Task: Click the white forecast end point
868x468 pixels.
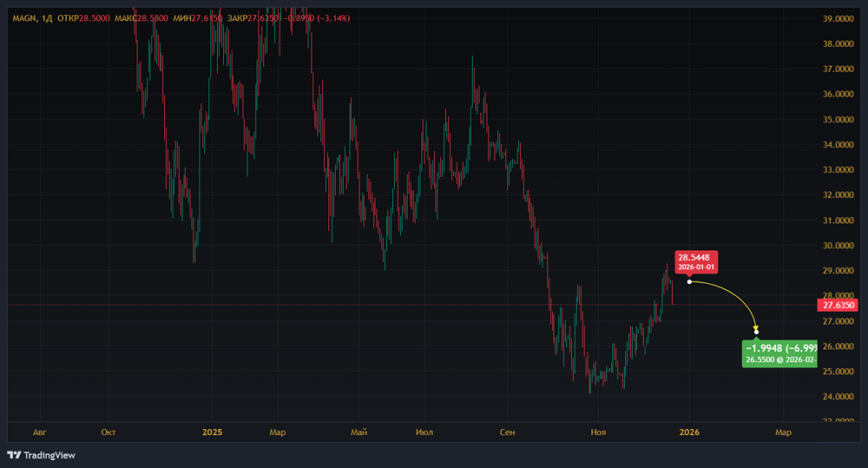Action: [757, 333]
